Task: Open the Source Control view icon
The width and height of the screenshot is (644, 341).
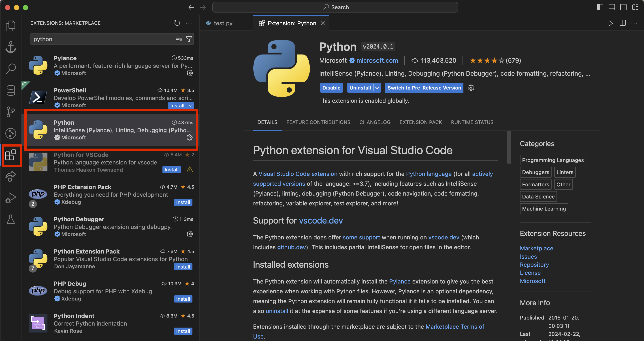Action: 11,112
